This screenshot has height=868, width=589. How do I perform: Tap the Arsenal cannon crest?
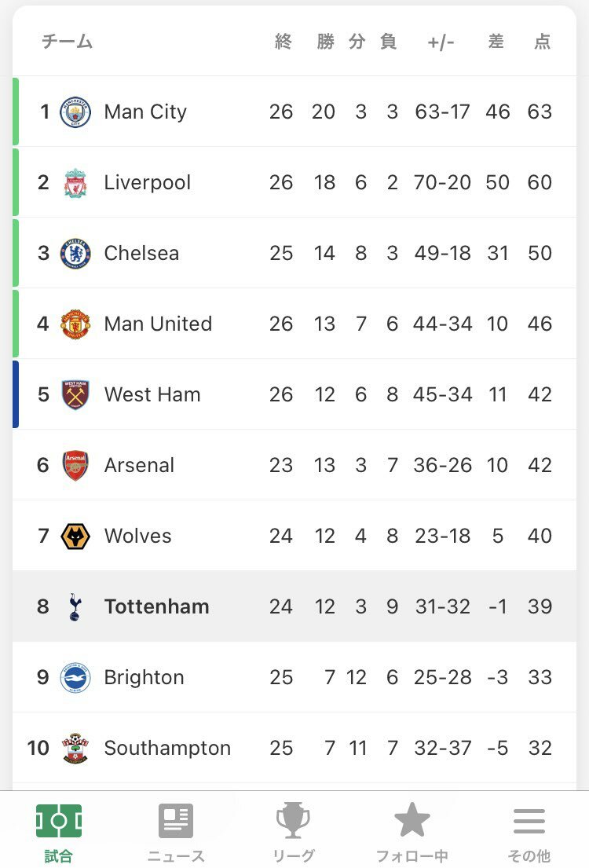coord(75,466)
